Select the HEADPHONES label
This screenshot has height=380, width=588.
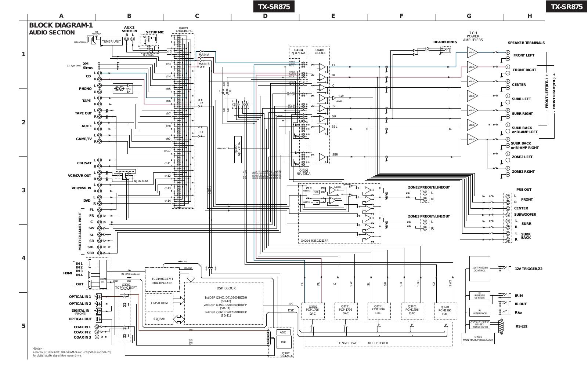445,42
